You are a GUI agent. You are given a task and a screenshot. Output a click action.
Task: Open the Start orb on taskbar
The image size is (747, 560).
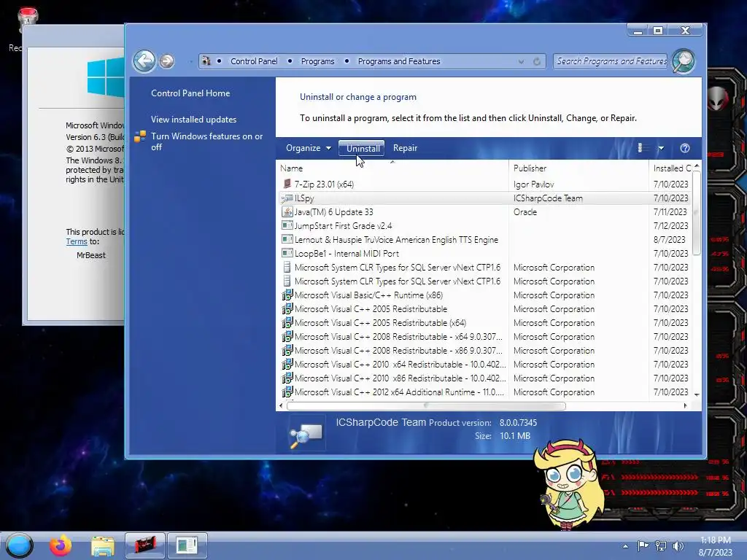click(20, 545)
